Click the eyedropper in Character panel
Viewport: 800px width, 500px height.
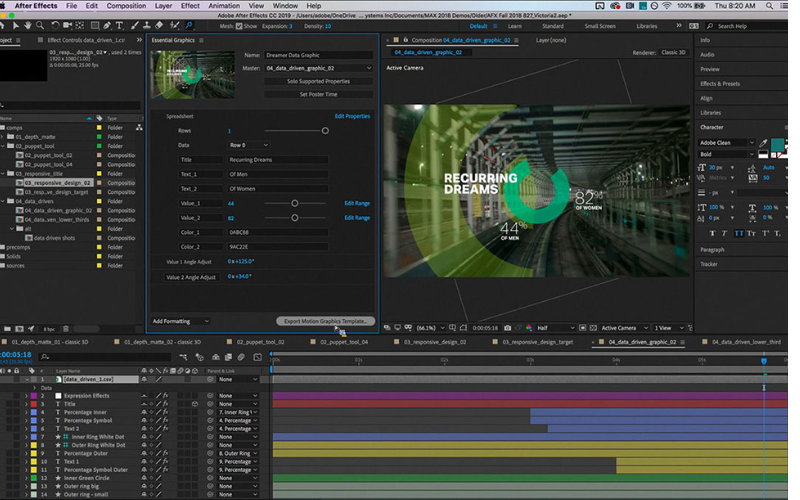click(x=763, y=144)
